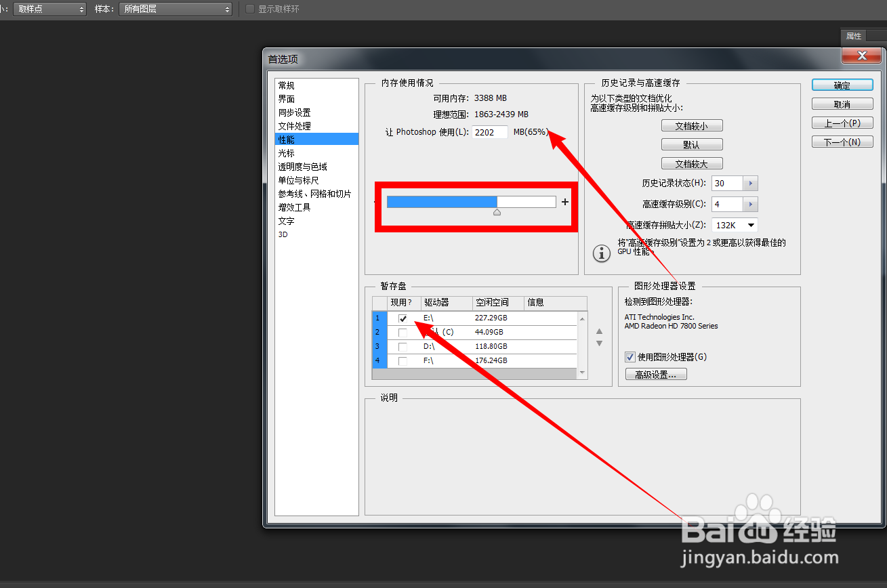The width and height of the screenshot is (887, 588).
Task: Move selected scratch disk up with the up arrow
Action: (599, 331)
